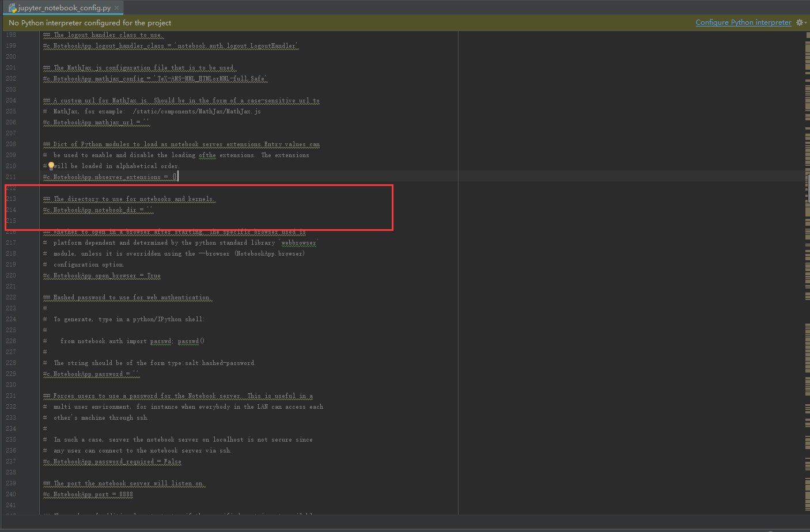Click the NotebookApp.password_required = False line
This screenshot has width=810, height=532.
[112, 461]
